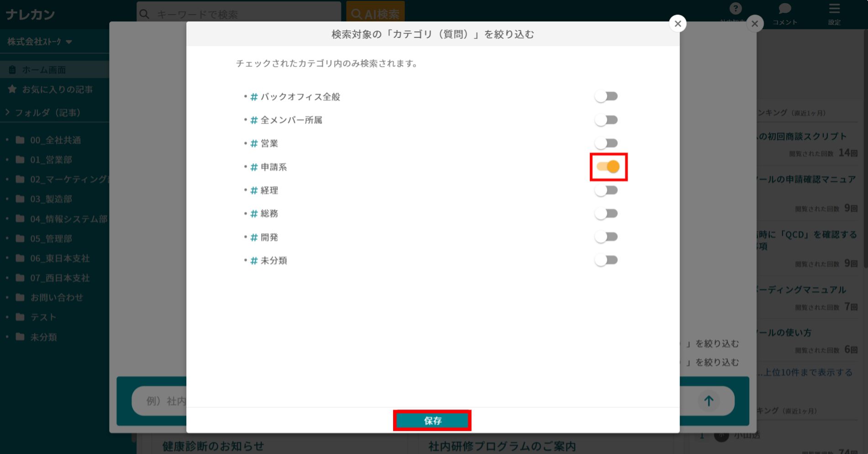Click the AI検索 button
The image size is (868, 454).
[x=375, y=13]
